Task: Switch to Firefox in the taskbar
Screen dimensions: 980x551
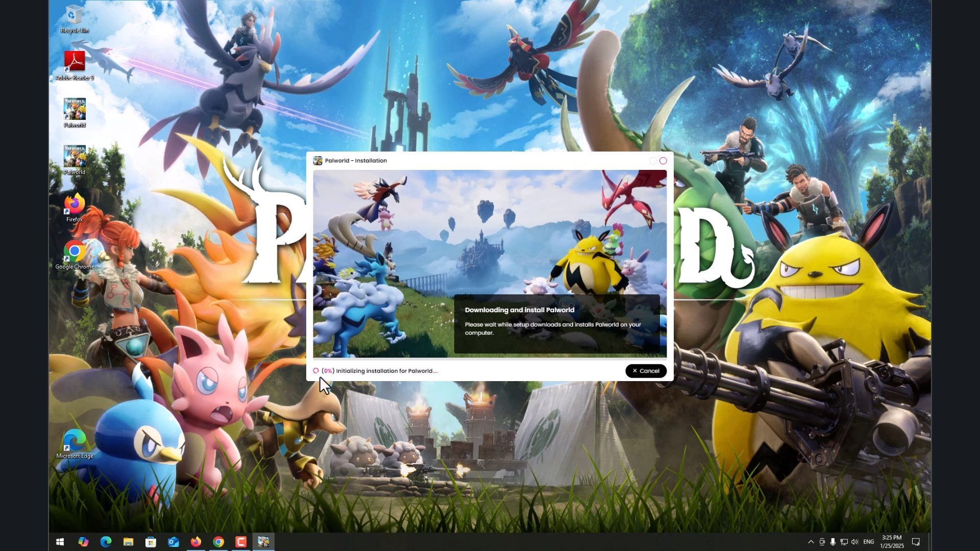Action: 196,542
